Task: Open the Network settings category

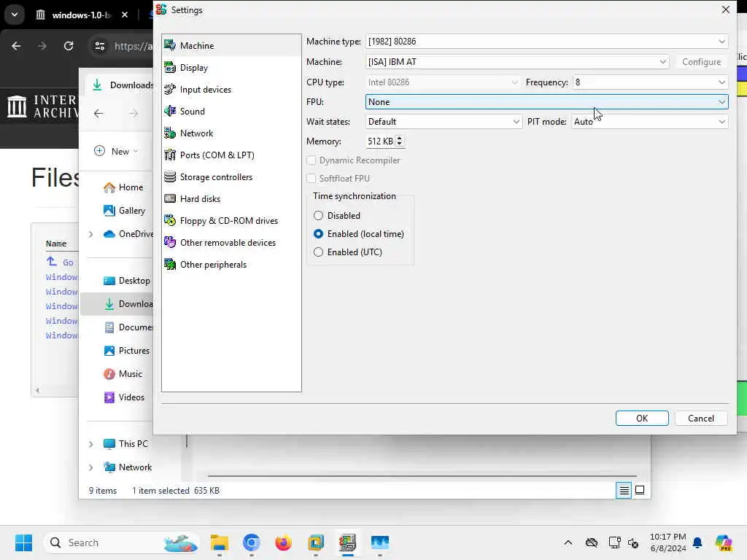Action: click(x=231, y=133)
